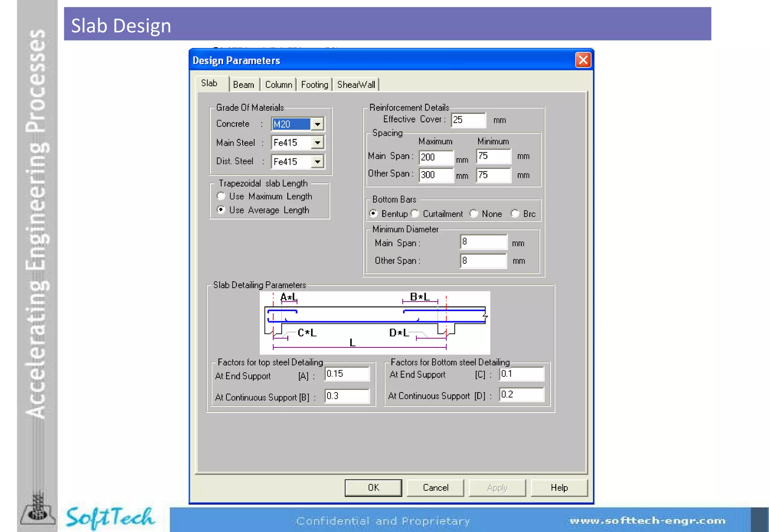Edit Main Span minimum diameter field
769x532 pixels.
(x=484, y=242)
